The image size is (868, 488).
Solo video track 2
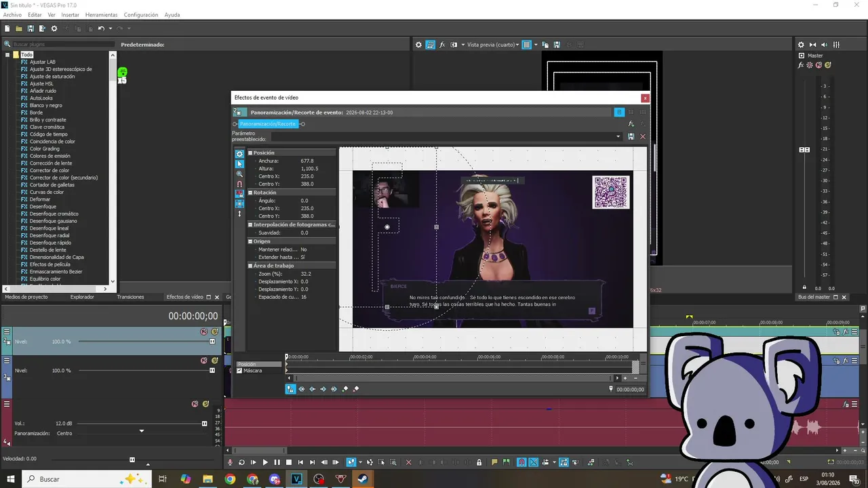tap(215, 331)
